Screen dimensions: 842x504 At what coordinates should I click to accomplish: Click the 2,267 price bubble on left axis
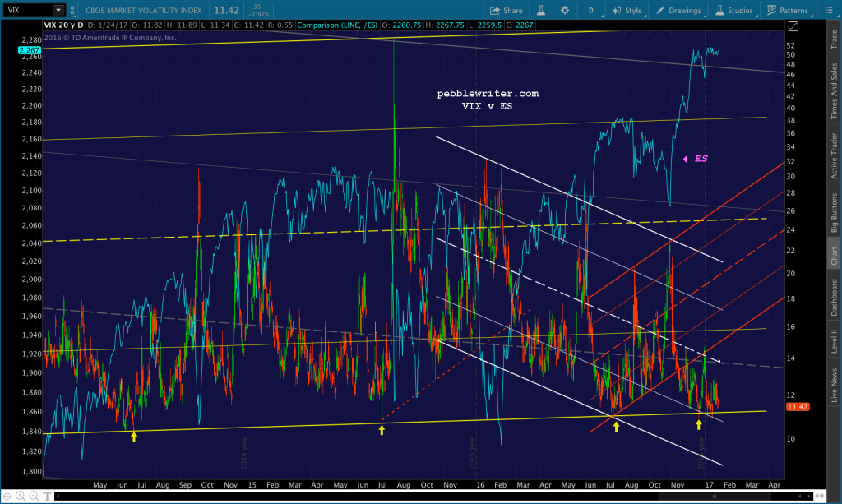[x=29, y=50]
